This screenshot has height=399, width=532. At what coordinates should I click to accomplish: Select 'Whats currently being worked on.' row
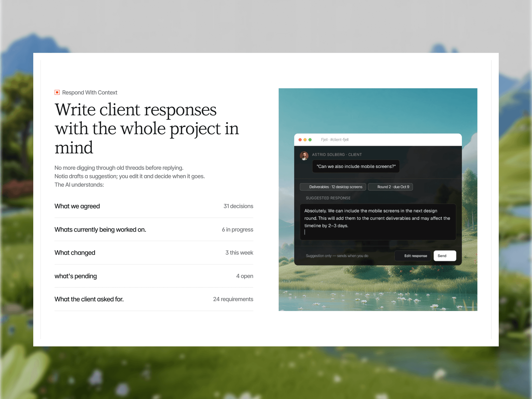[154, 230]
